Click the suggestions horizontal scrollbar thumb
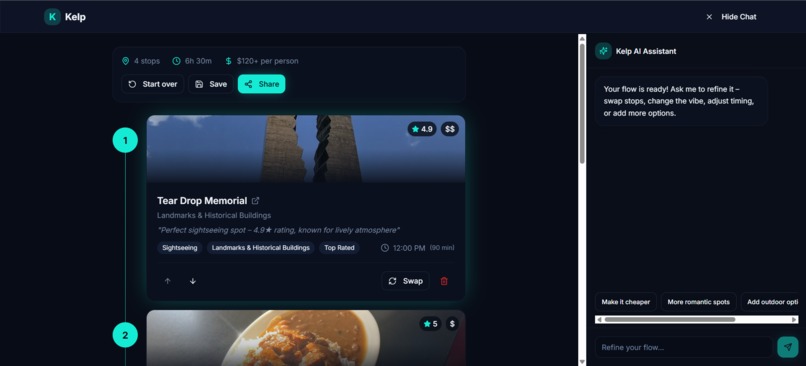Screen dimensions: 806x366 (670, 320)
